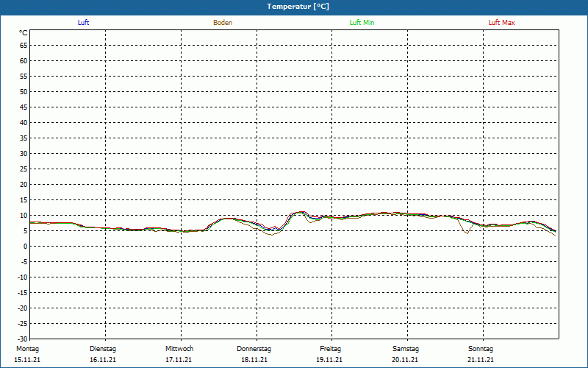Click the brown Boden legend label
Viewport: 588px width, 368px height.
click(x=223, y=23)
